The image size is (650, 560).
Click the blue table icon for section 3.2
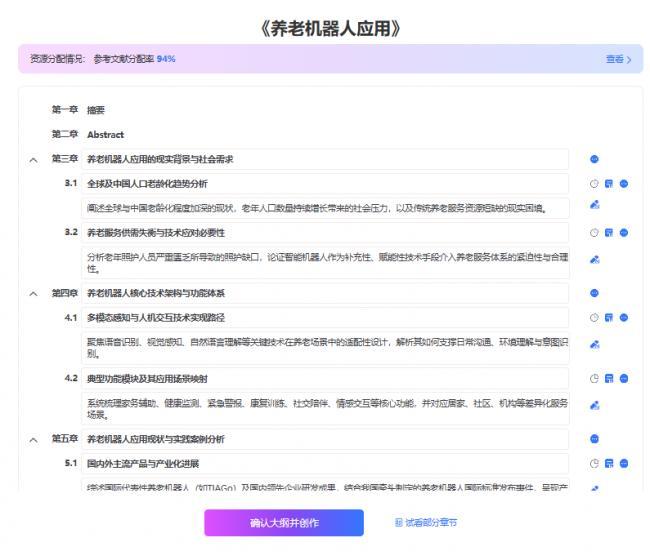point(609,233)
